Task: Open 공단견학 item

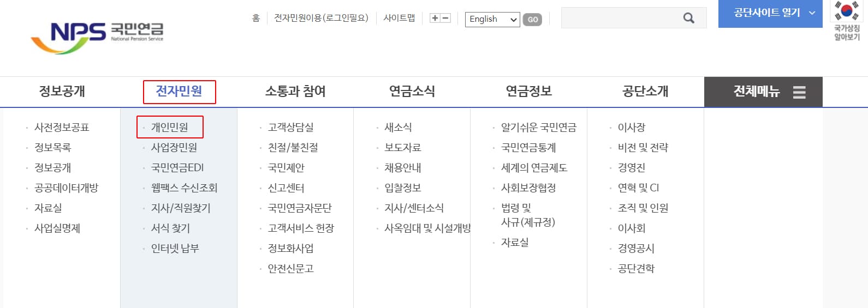Action: 636,269
